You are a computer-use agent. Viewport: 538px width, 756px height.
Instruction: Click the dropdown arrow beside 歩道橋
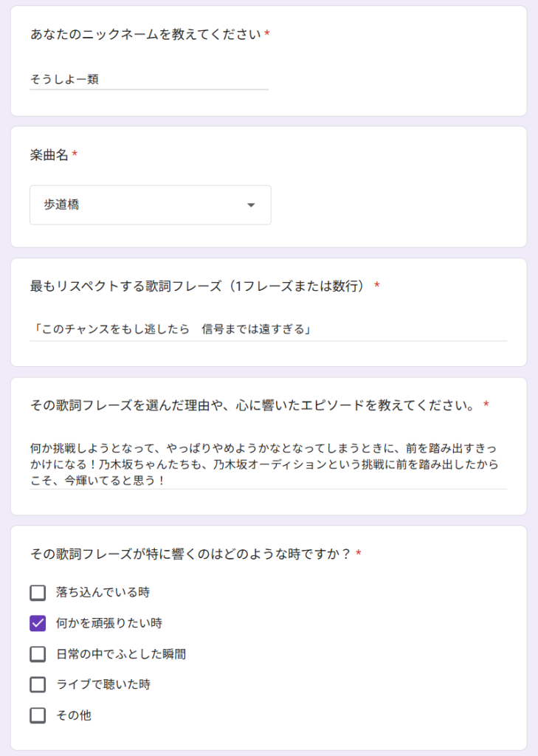[251, 205]
